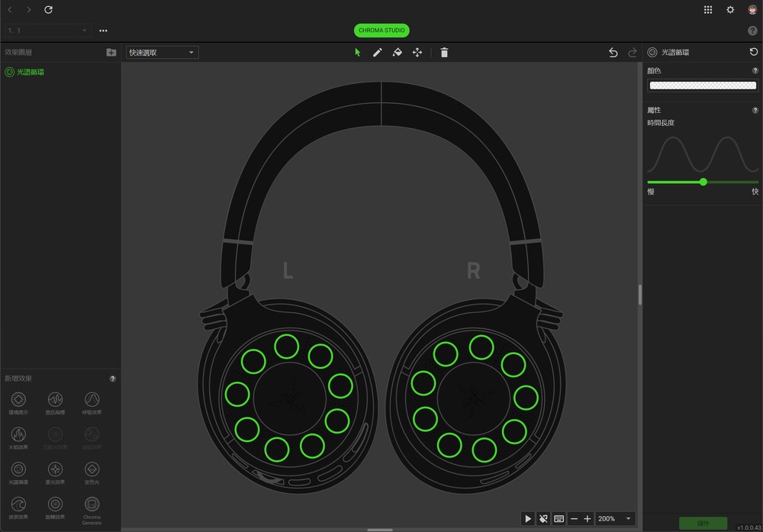This screenshot has width=763, height=532.
Task: Open the 200% zoom level dropdown
Action: click(x=615, y=519)
